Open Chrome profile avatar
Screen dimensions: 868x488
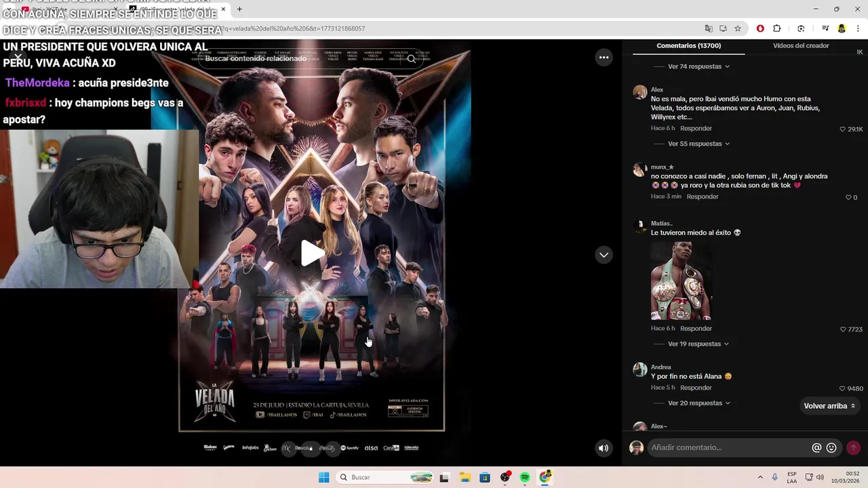842,28
